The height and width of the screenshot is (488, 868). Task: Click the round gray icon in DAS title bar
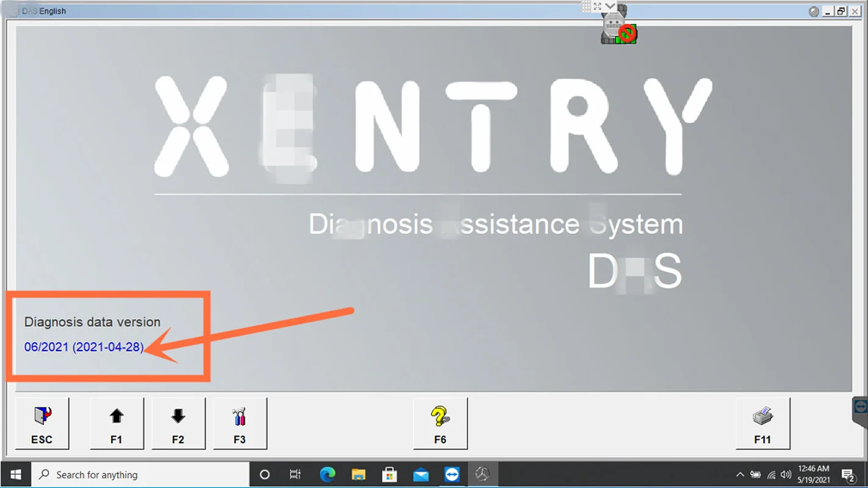[814, 12]
